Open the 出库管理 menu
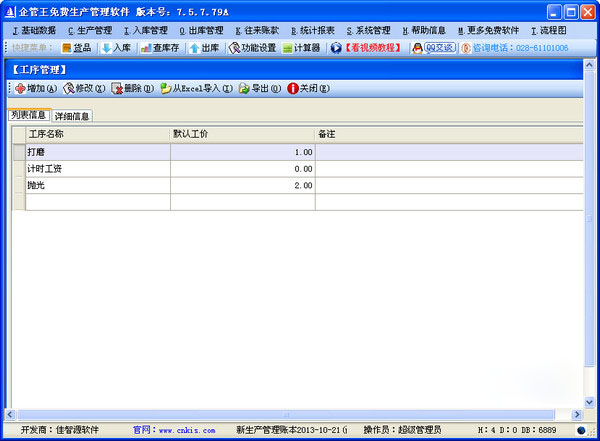Screen dimensions: 600x441 click(x=201, y=31)
